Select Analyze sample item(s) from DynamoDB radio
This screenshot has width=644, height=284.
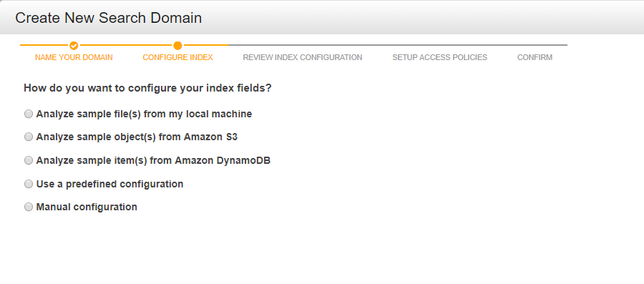click(29, 160)
